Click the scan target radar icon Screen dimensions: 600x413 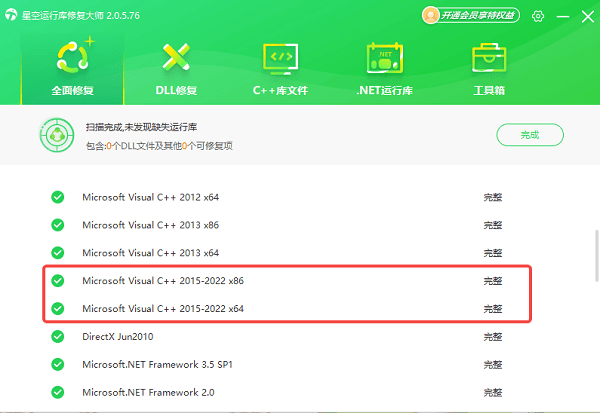coord(57,135)
